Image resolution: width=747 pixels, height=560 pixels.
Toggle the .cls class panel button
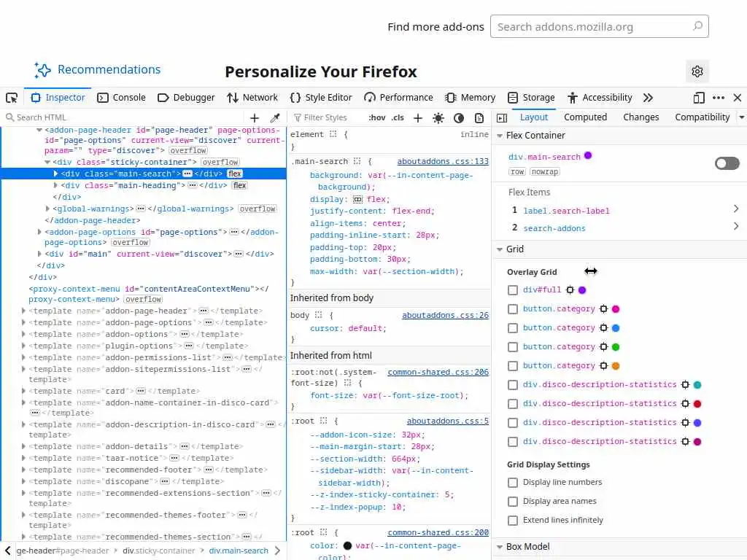click(398, 117)
